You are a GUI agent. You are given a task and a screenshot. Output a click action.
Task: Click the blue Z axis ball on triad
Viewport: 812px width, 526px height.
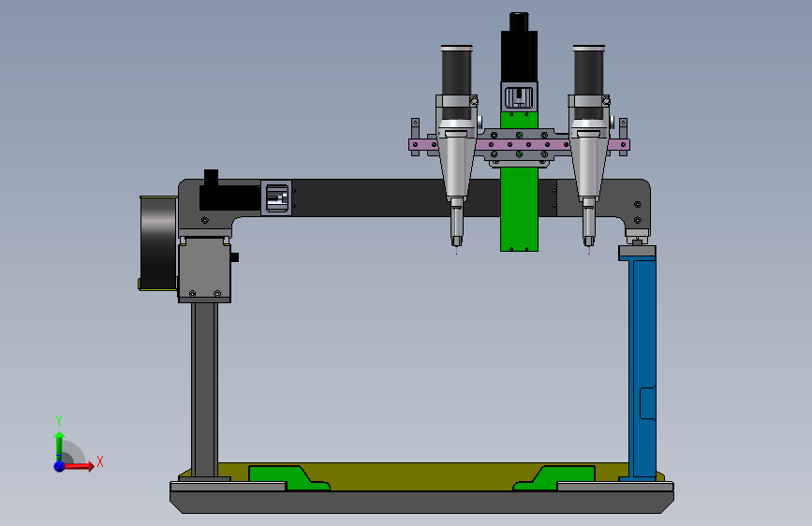click(59, 466)
